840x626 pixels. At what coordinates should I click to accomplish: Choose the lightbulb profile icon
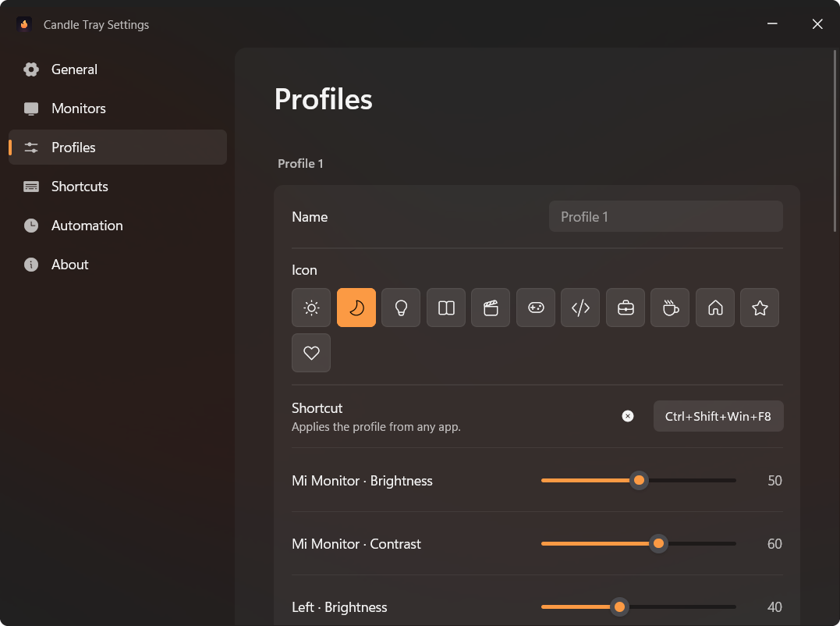401,308
